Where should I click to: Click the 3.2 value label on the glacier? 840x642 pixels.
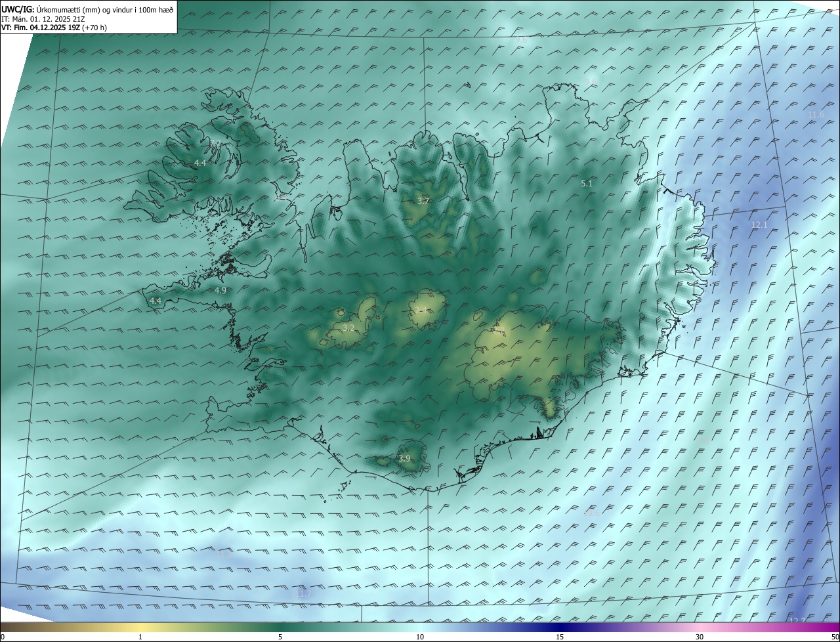[x=348, y=328]
